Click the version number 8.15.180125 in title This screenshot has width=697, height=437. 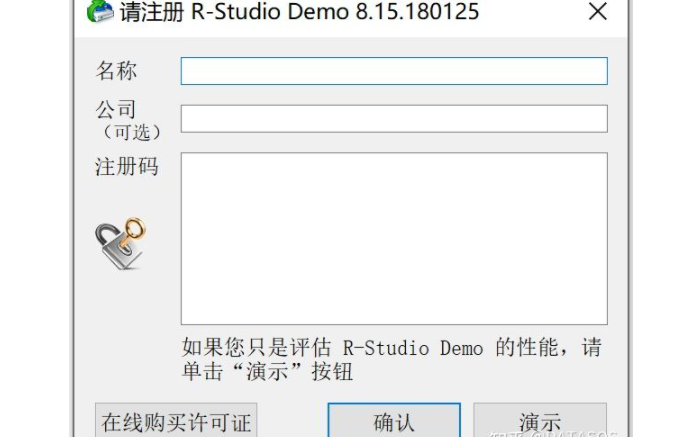coord(417,12)
